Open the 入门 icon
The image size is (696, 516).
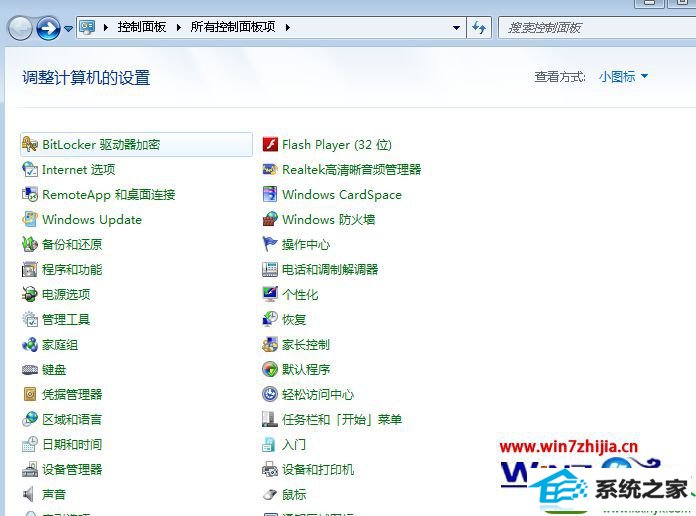(269, 445)
